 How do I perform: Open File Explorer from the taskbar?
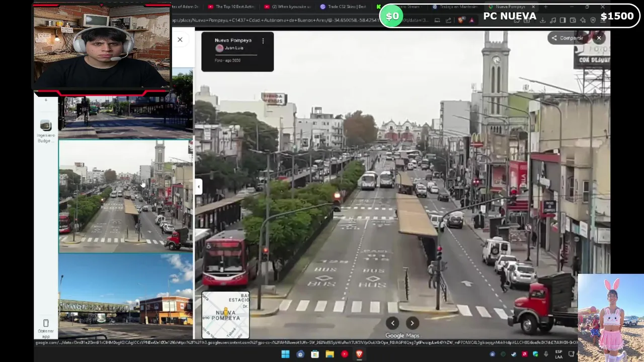coord(330,354)
